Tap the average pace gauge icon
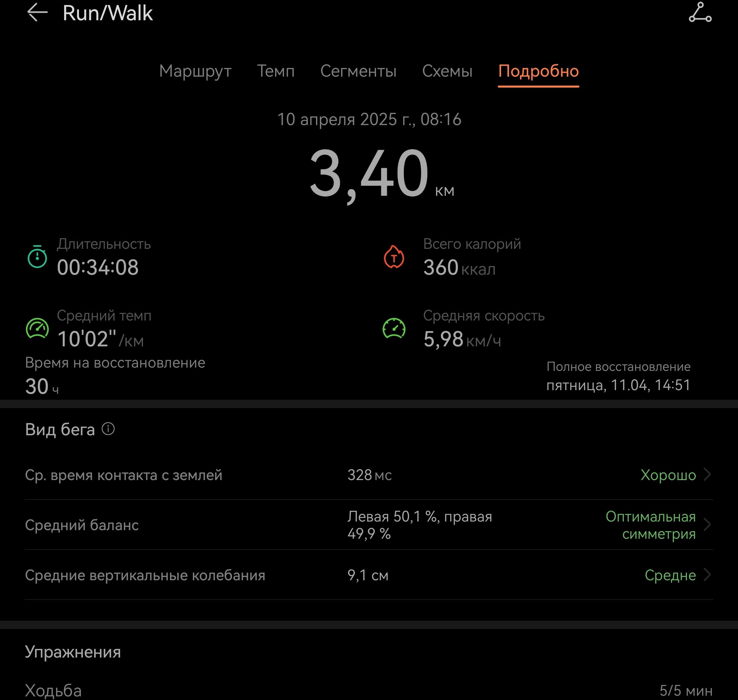Viewport: 738px width, 700px height. 37,328
